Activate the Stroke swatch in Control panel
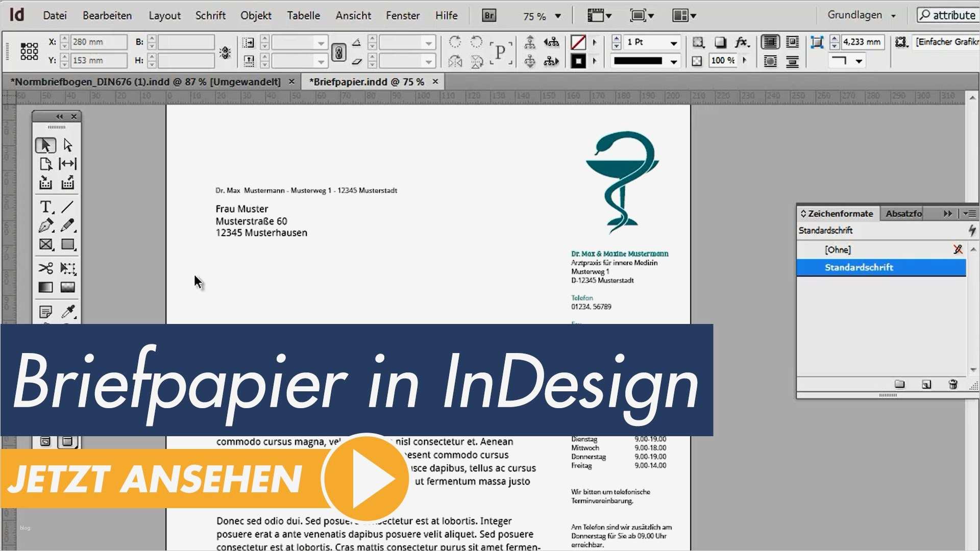The image size is (980, 551). [579, 61]
